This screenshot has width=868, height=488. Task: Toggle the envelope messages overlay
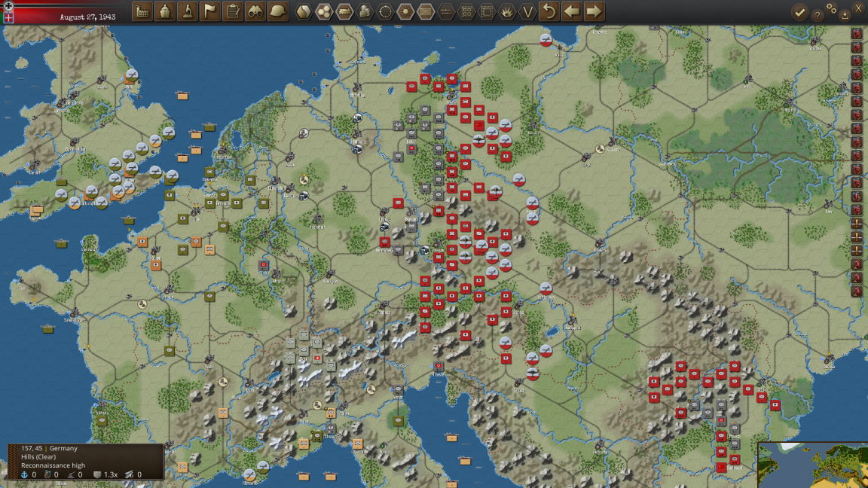click(x=426, y=11)
